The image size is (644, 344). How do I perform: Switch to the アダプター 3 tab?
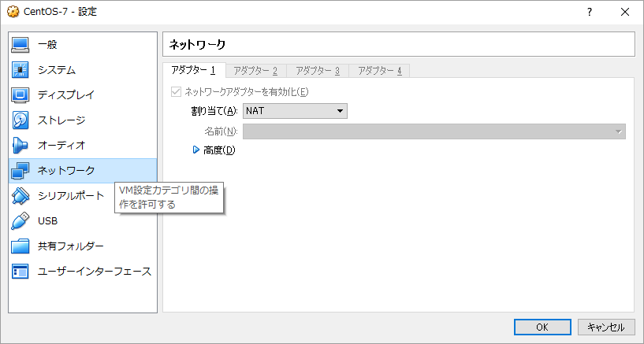coord(317,71)
